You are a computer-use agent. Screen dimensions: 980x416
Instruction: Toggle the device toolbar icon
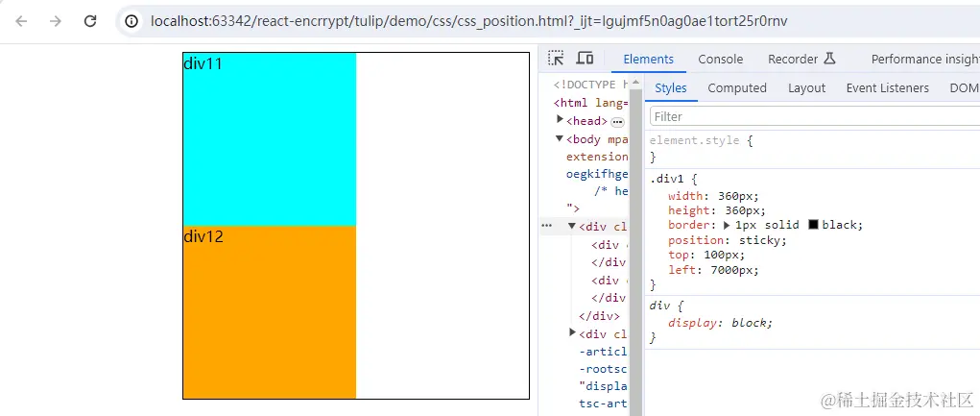[x=585, y=59]
